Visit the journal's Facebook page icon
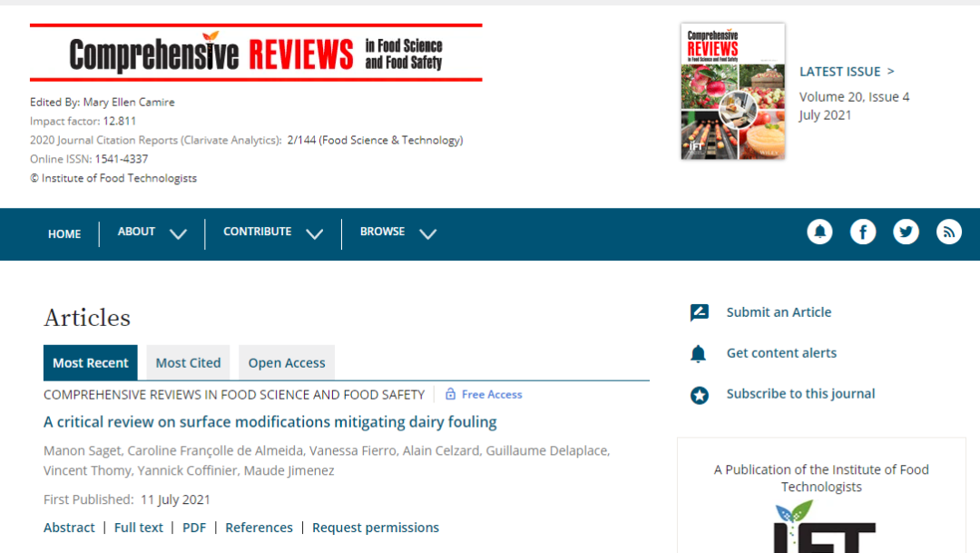The height and width of the screenshot is (553, 980). (x=863, y=232)
